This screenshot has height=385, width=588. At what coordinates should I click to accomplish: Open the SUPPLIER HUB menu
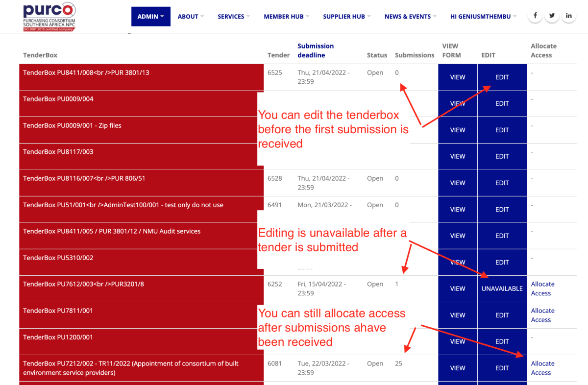coord(346,17)
